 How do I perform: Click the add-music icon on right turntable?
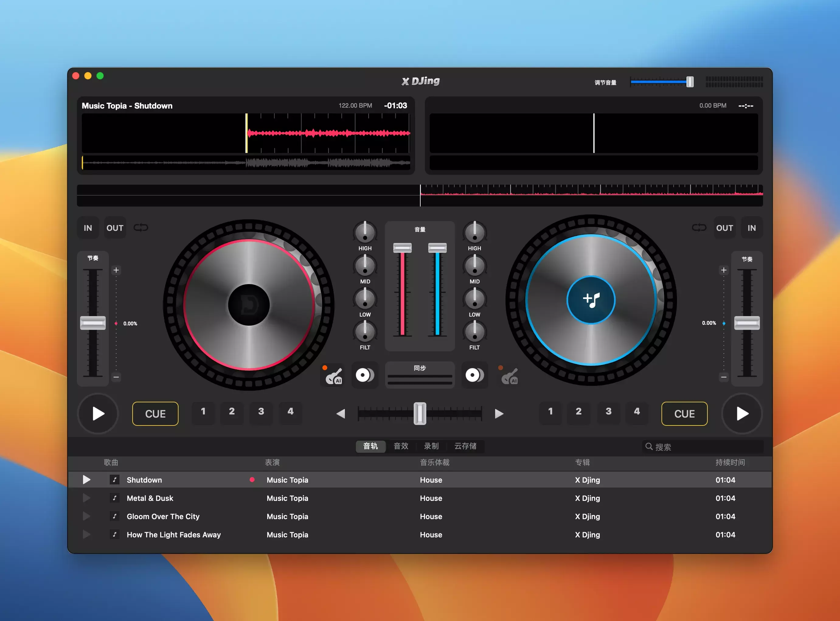coord(591,300)
